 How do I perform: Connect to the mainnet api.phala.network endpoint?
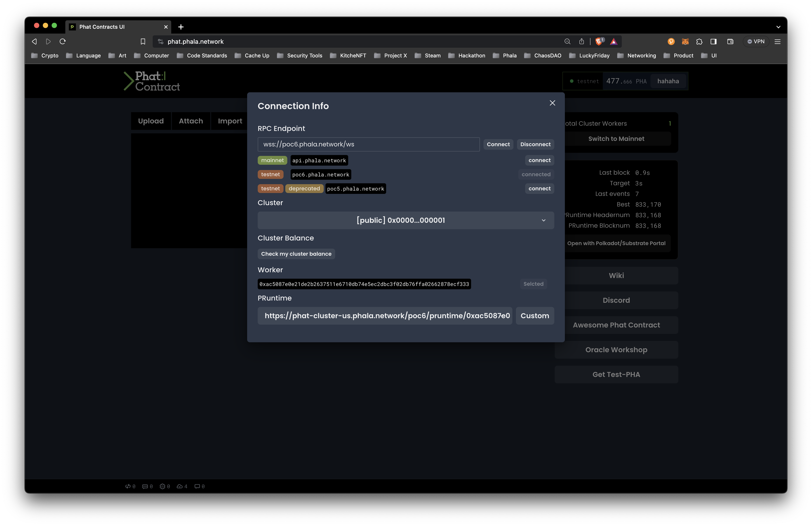pos(539,161)
